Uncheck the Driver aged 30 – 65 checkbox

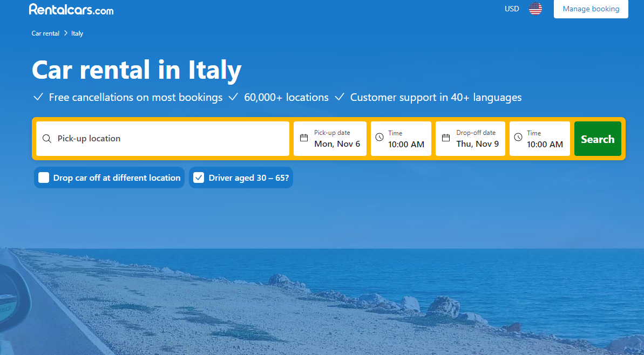click(x=199, y=177)
